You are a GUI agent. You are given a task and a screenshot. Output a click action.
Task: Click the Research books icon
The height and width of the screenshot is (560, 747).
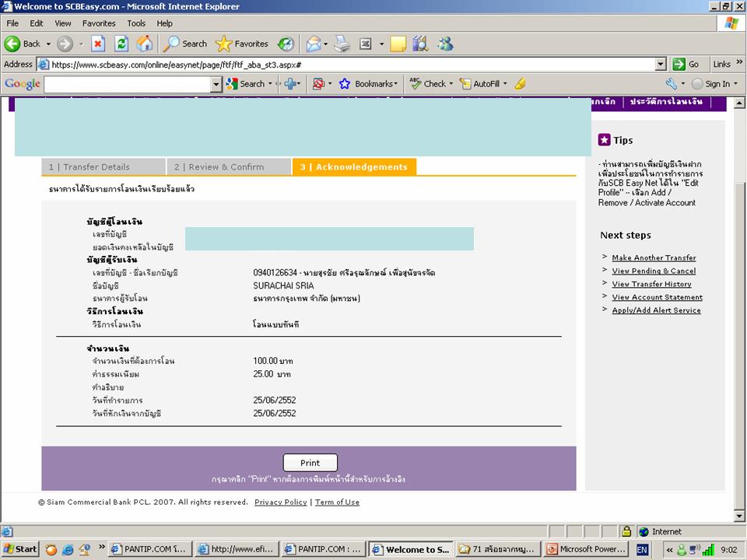tap(420, 44)
